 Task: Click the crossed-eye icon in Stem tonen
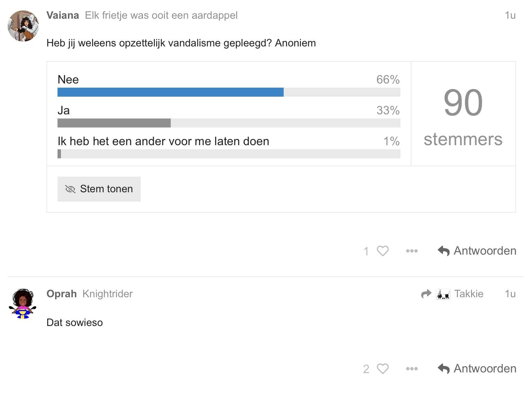[x=70, y=189]
